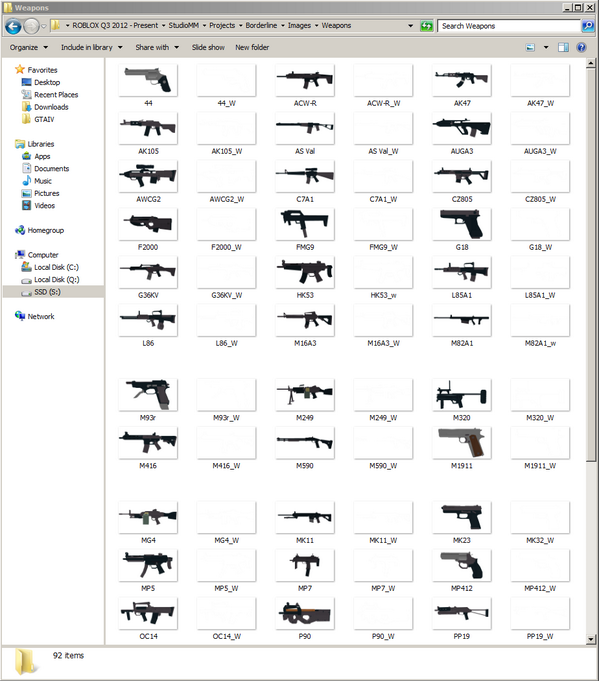Click the vertical scrollbar down arrow

click(590, 639)
